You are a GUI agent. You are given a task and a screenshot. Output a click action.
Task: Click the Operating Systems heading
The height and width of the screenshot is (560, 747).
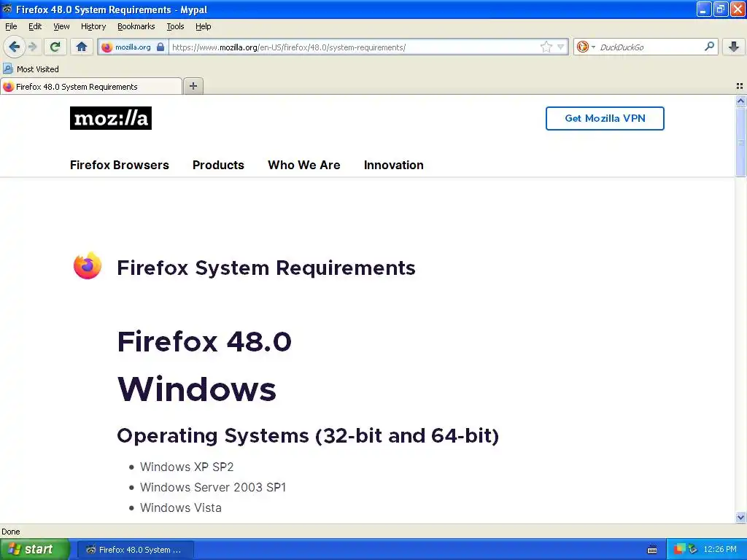tap(308, 436)
